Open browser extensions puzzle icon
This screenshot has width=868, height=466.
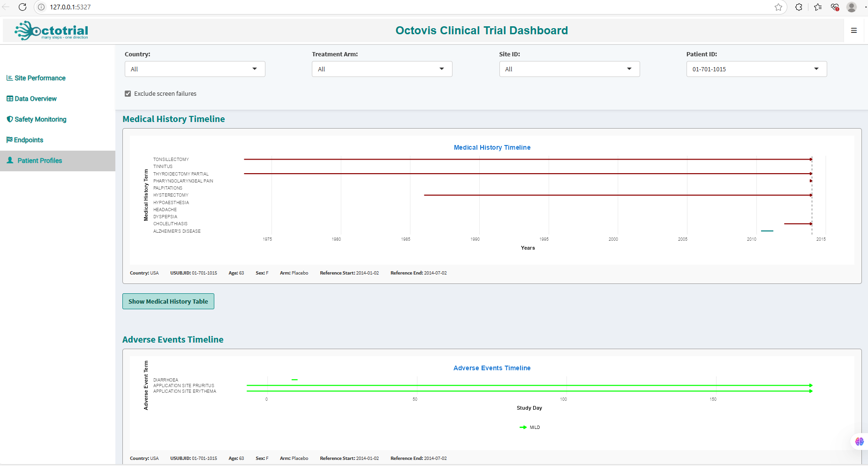799,7
